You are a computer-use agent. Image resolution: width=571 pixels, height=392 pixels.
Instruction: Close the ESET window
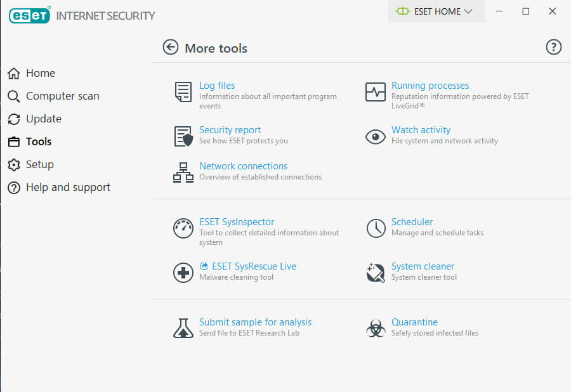point(553,11)
